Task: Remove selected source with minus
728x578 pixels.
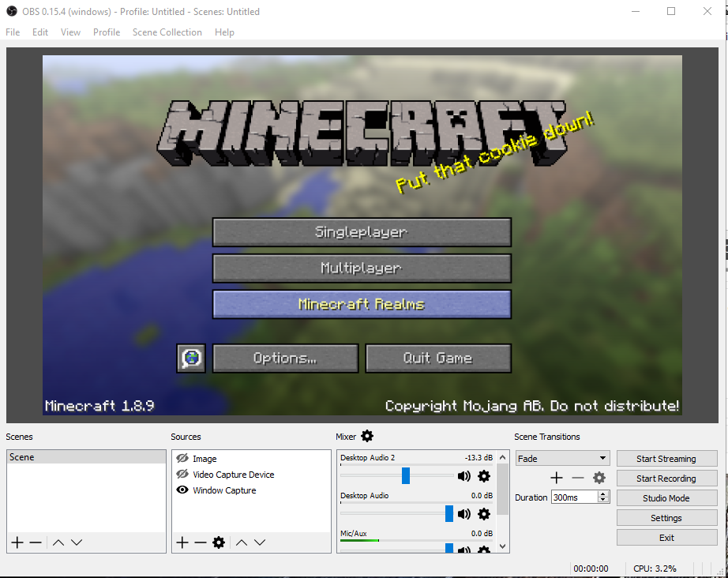Action: coord(201,542)
